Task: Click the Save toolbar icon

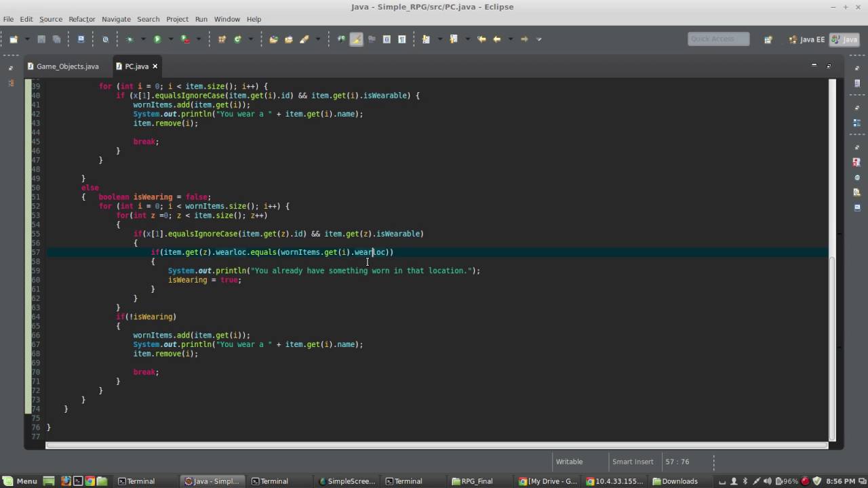Action: coord(41,39)
